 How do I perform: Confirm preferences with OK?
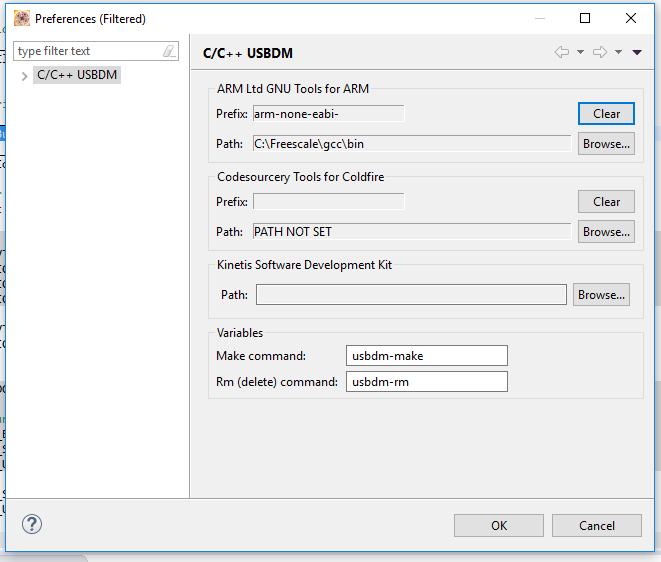499,525
